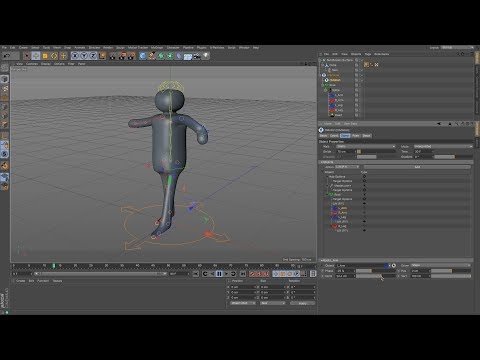480x360 pixels.
Task: Click the red Record Active Objects button
Action: tap(252, 274)
